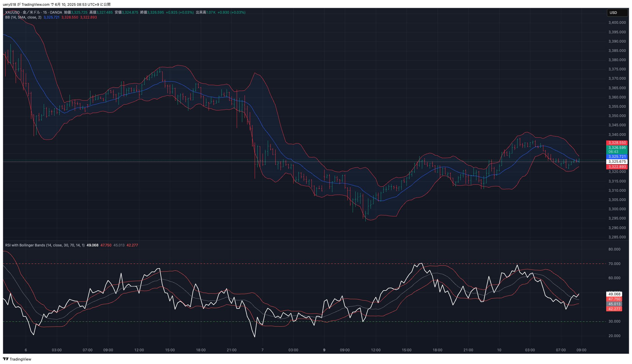Click the blue 3,325.721 value in BB legend
This screenshot has height=364, width=632.
[52, 17]
